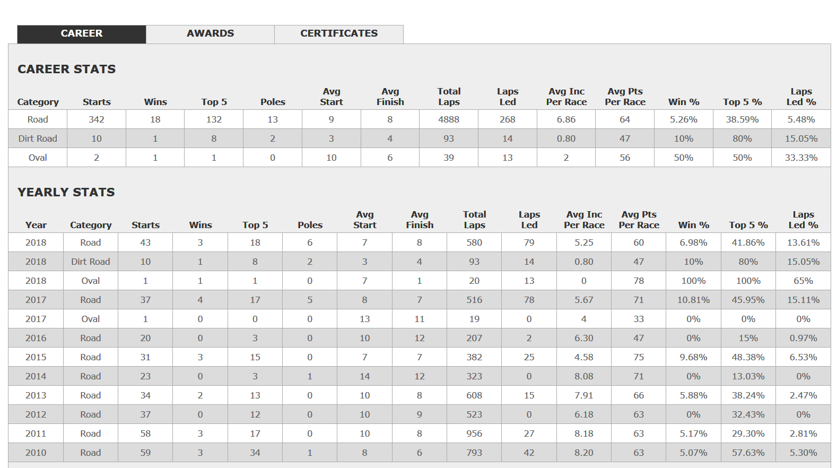
Task: Click the 8.20 average incidents value
Action: pos(584,453)
